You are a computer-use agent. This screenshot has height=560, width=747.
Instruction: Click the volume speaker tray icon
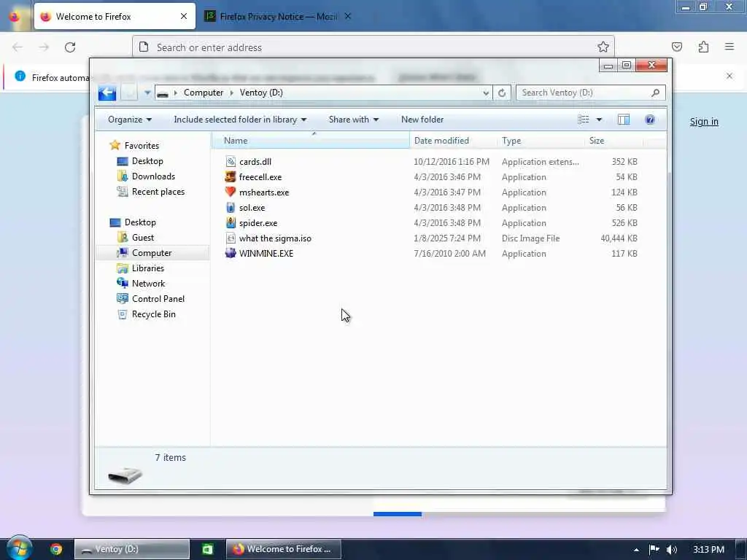click(672, 550)
